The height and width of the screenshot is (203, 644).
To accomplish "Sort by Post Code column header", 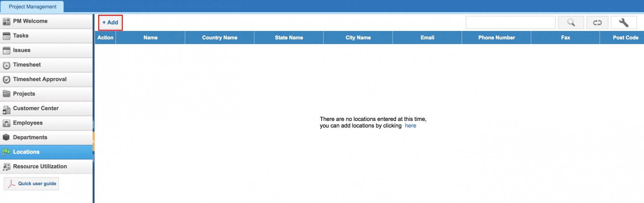I will point(622,38).
